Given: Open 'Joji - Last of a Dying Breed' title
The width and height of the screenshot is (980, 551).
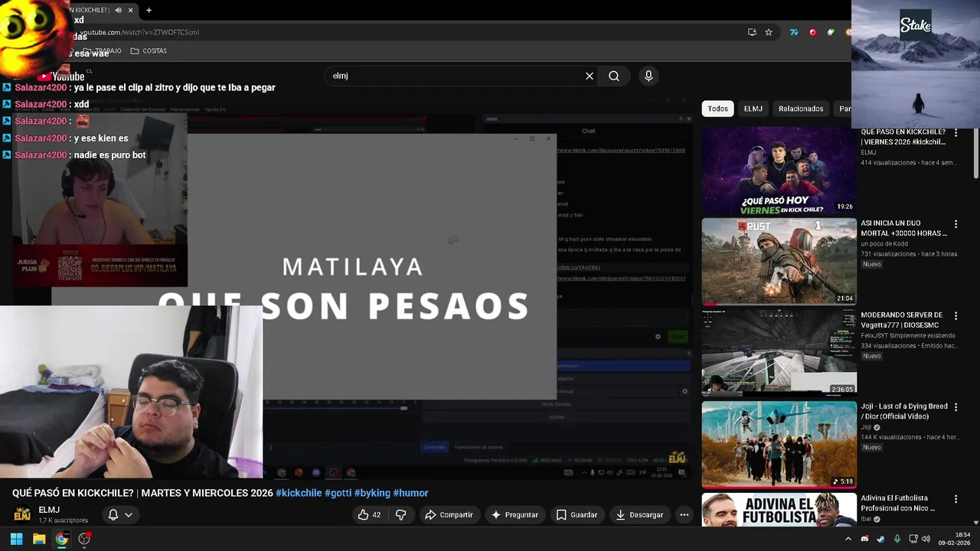Looking at the screenshot, I should coord(903,412).
